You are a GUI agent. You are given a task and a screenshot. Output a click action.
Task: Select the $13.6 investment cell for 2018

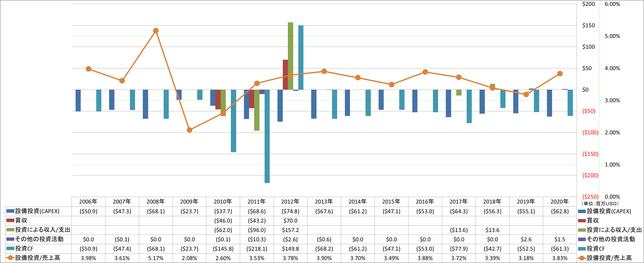pos(492,230)
